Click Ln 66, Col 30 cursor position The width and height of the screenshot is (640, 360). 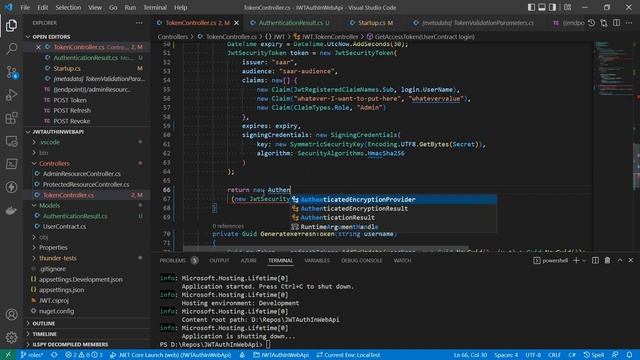click(470, 355)
